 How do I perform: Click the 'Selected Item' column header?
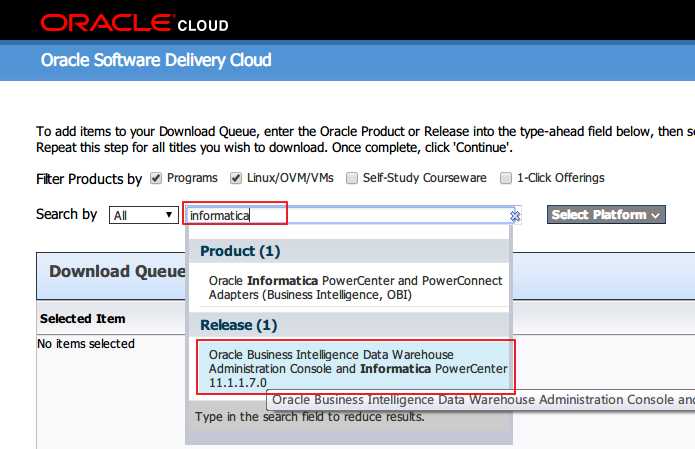click(82, 318)
